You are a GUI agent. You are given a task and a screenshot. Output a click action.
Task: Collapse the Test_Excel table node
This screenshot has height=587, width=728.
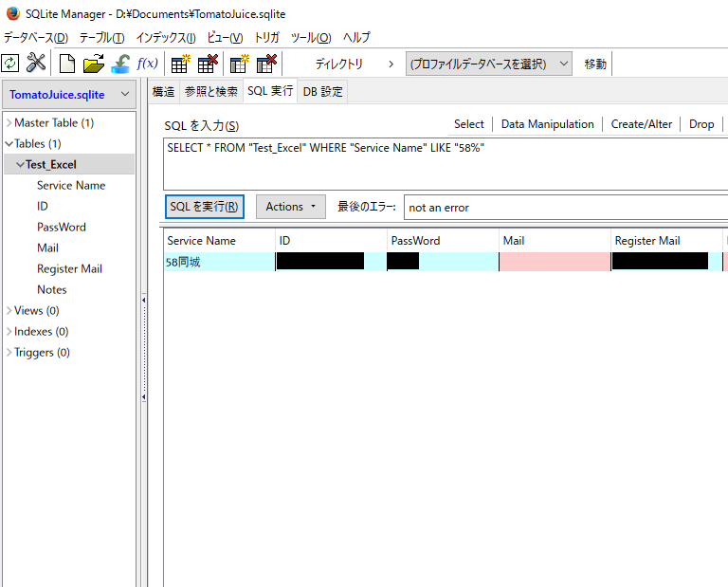[20, 165]
